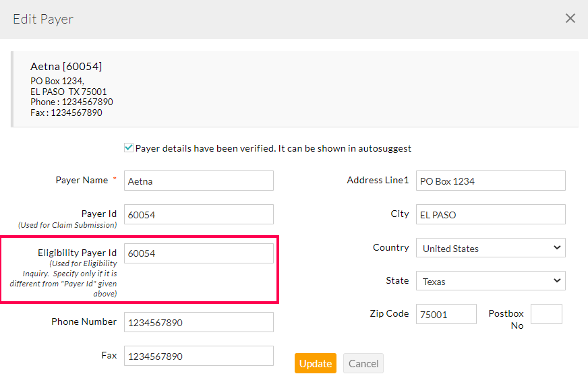Click the Aetna [60054] summary heading

tap(66, 66)
